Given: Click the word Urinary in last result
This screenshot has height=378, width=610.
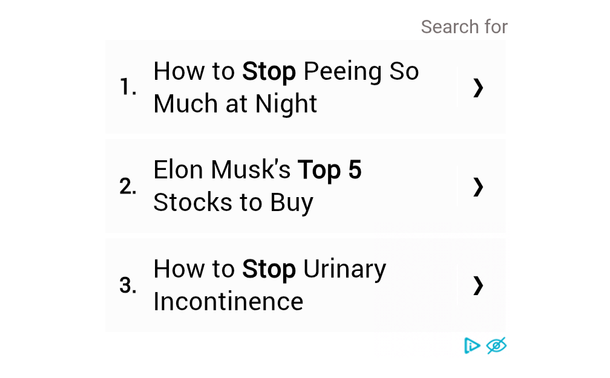Looking at the screenshot, I should click(345, 270).
